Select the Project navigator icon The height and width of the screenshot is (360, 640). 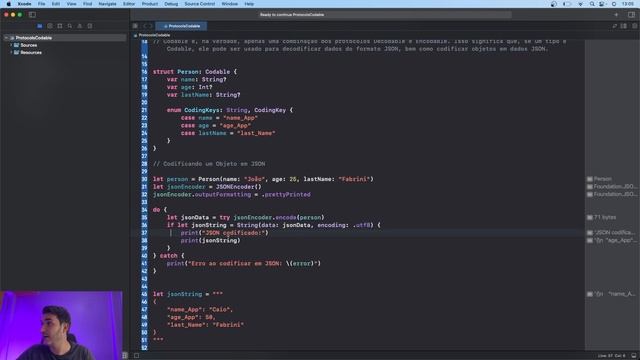[x=40, y=26]
